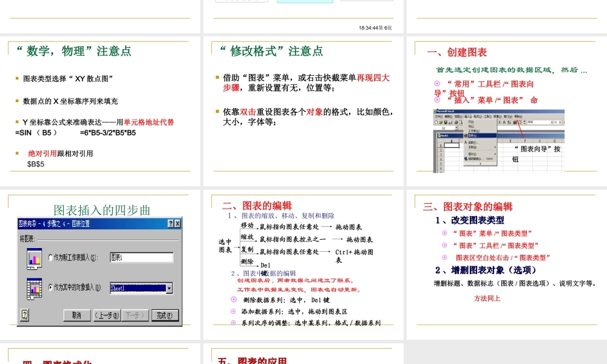Click the ? title-bar icon of 图表向导 dialog
The width and height of the screenshot is (607, 364).
pyautogui.click(x=171, y=224)
